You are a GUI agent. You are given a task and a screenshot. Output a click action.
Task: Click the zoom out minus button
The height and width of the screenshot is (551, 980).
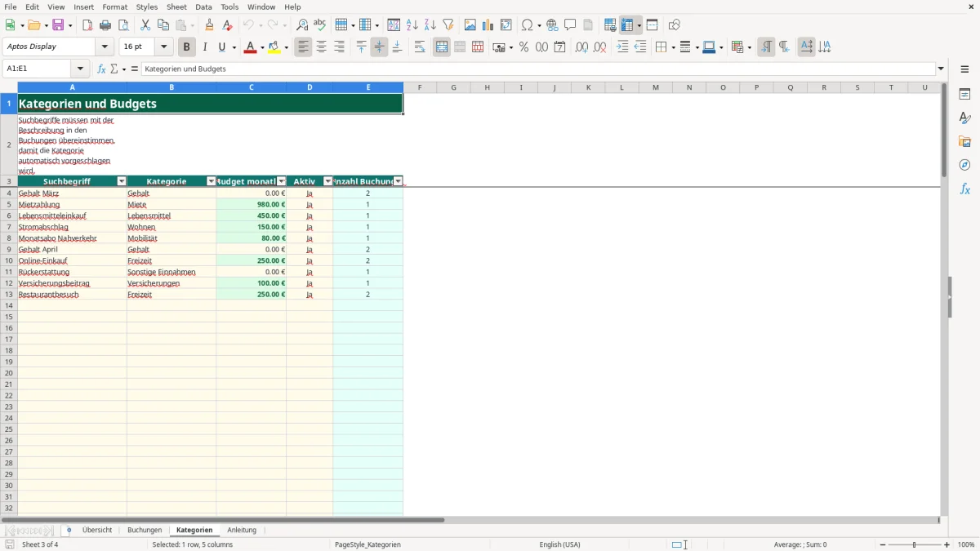(x=883, y=544)
